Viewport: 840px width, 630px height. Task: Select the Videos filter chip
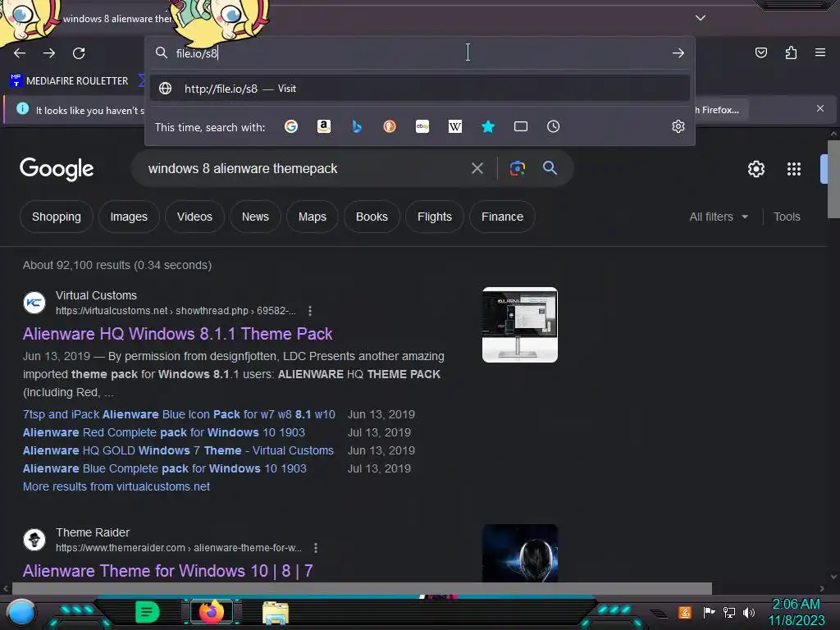[194, 217]
